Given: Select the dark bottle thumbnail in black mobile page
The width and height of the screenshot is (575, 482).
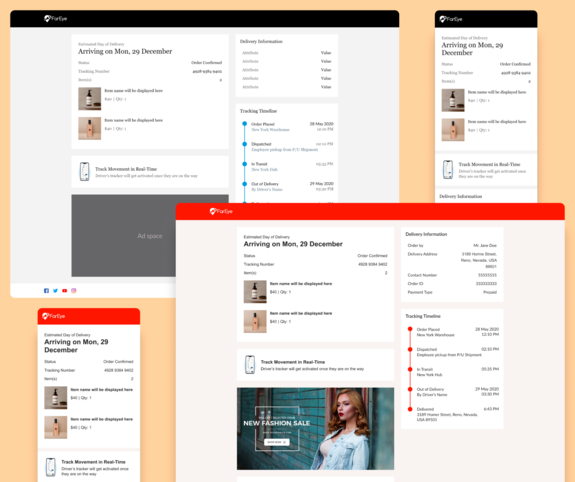Looking at the screenshot, I should coord(453,100).
